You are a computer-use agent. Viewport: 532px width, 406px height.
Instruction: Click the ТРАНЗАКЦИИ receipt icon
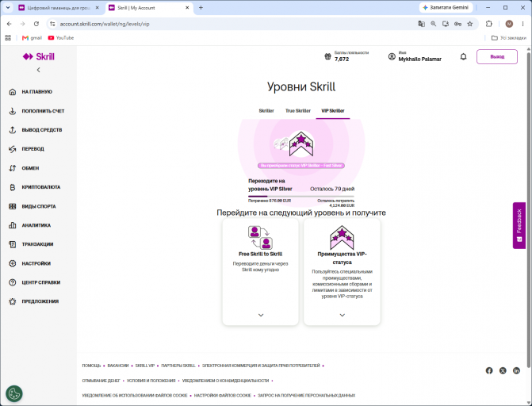(x=13, y=244)
